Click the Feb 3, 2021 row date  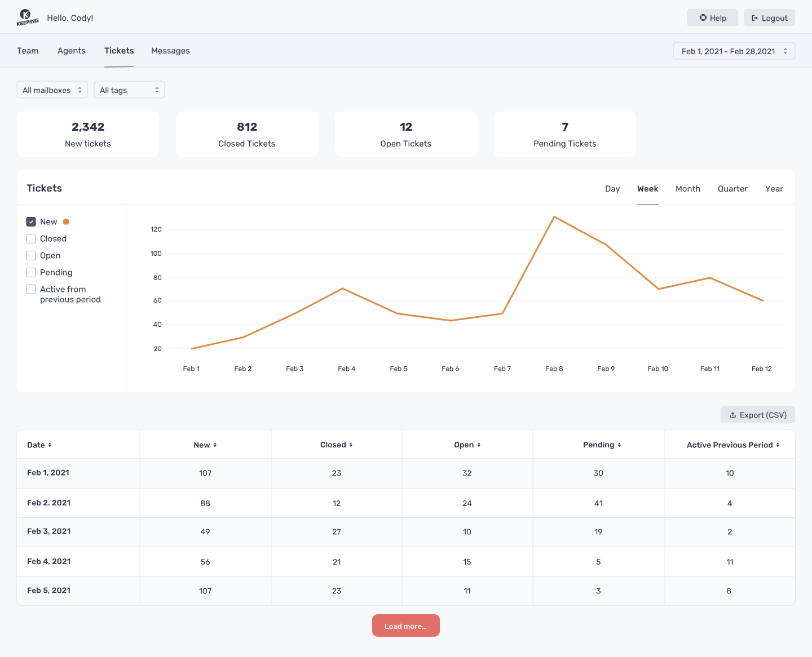49,531
